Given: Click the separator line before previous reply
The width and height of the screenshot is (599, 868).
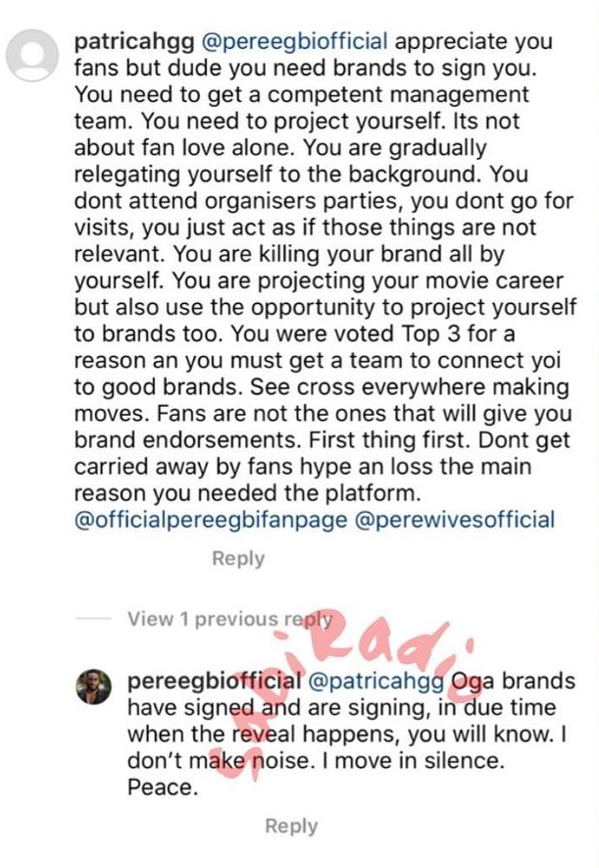Looking at the screenshot, I should (x=96, y=618).
